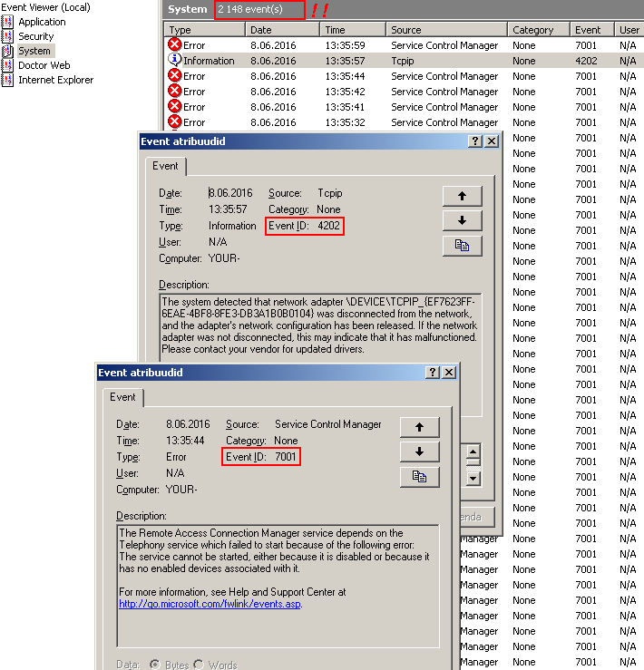Click the 13:35:32 time cell in the list

[345, 122]
